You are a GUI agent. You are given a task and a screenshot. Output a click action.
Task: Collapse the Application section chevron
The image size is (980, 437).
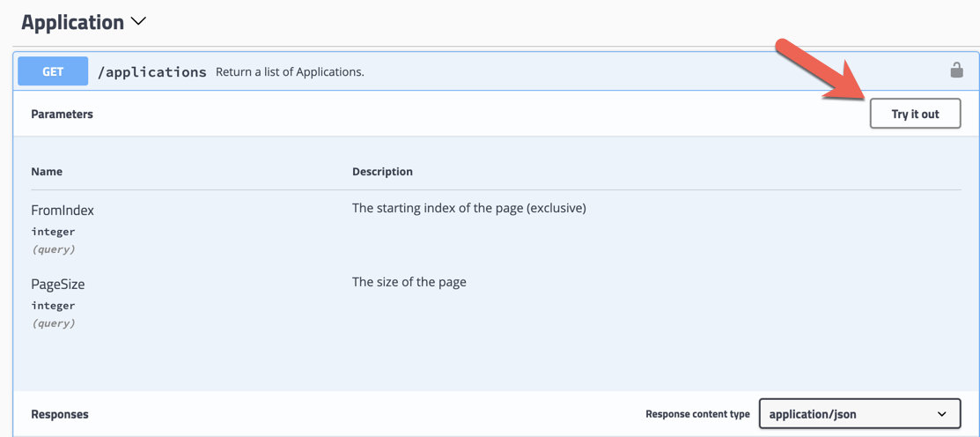(139, 22)
